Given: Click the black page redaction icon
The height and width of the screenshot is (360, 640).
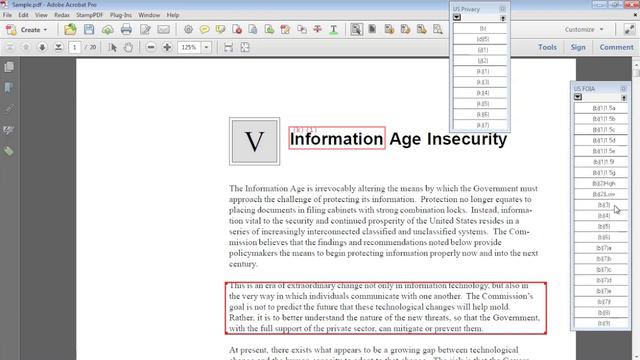Looking at the screenshot, I should (x=372, y=29).
